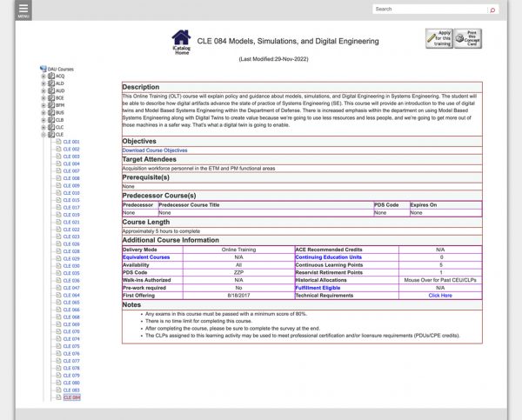Click the 'ZZP' PDS Code value
The width and height of the screenshot is (522, 420).
click(238, 272)
